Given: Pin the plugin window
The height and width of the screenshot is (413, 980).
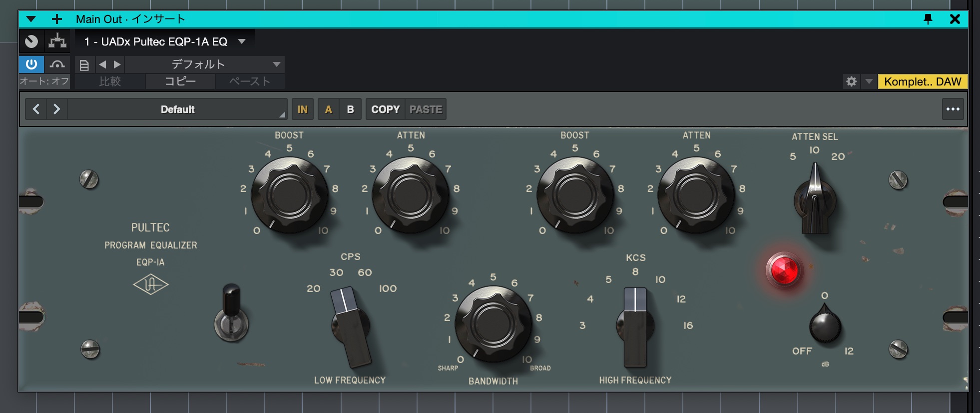Looking at the screenshot, I should click(928, 19).
